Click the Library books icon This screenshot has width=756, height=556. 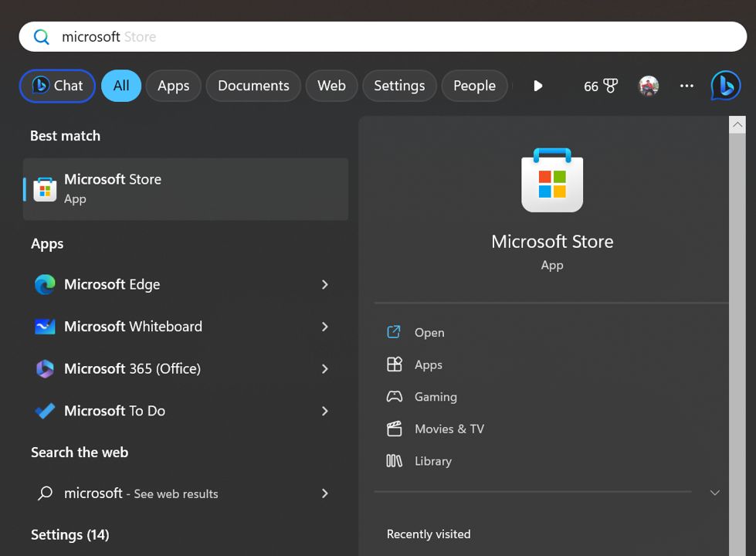point(394,461)
